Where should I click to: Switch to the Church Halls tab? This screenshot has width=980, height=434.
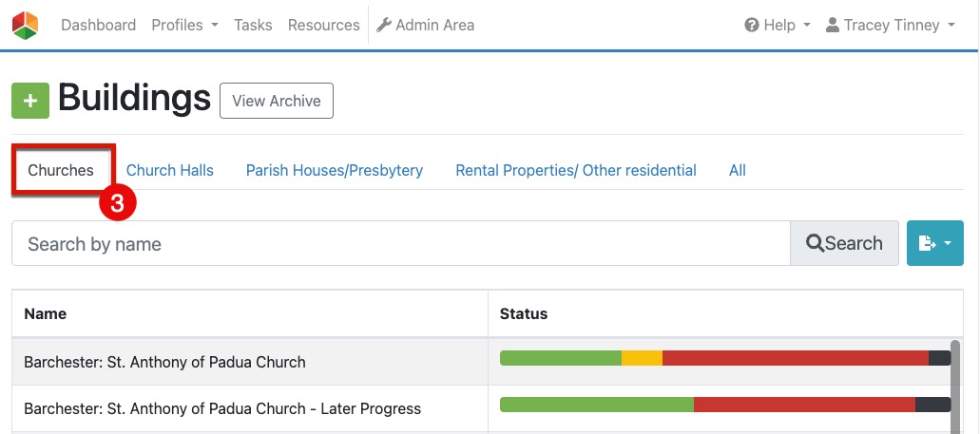tap(170, 171)
